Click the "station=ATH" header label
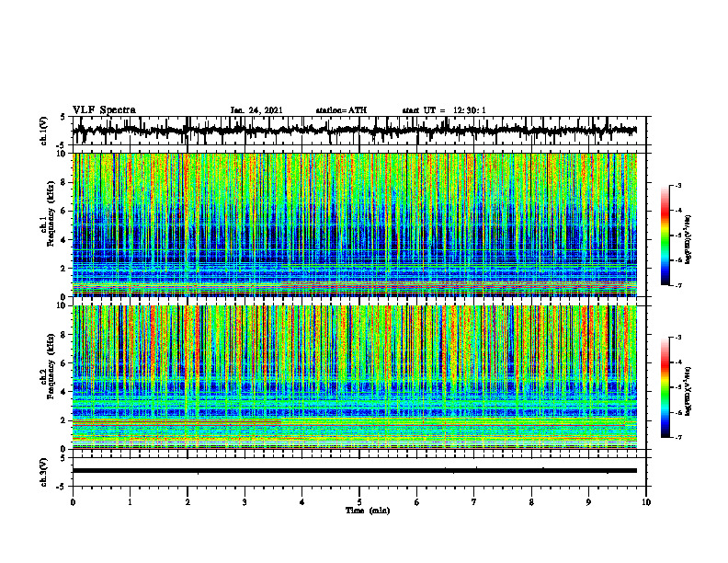The image size is (728, 563). [341, 110]
